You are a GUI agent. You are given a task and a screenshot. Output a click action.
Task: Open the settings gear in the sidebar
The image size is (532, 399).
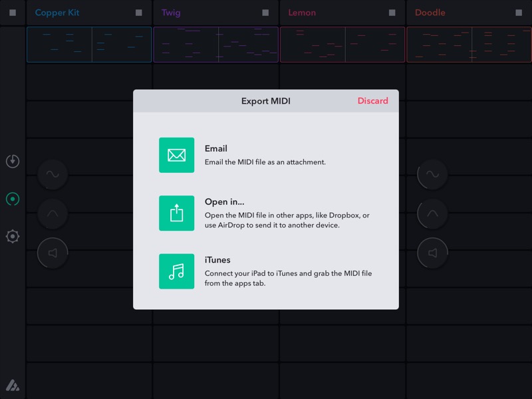[x=13, y=237]
